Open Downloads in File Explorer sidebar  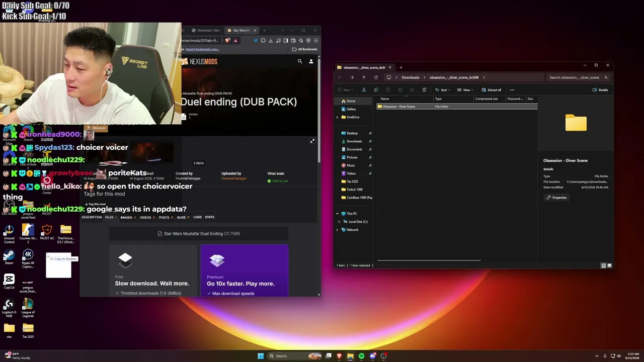pyautogui.click(x=354, y=141)
